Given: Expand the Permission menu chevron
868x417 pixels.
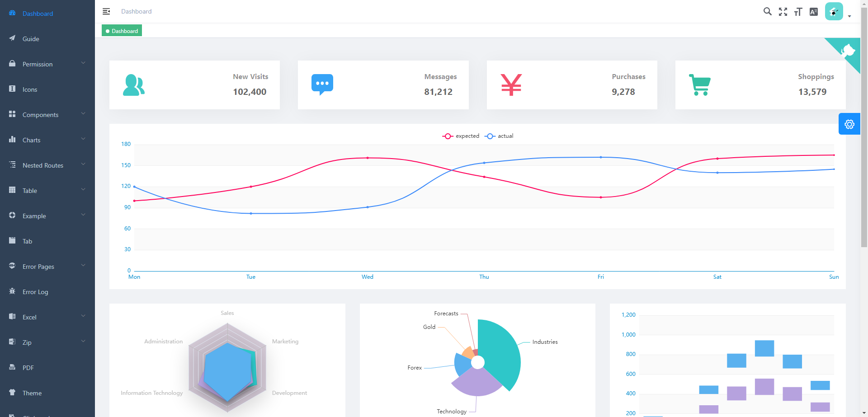Looking at the screenshot, I should (x=83, y=63).
